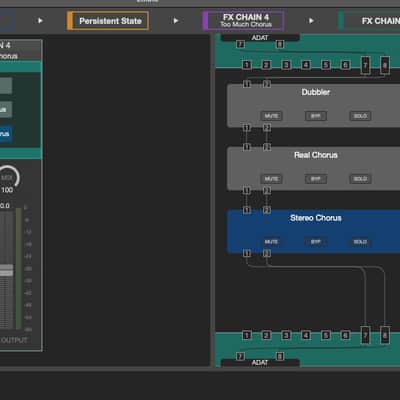Viewport: 400px width, 400px height.
Task: Mute the Stereo Chorus block
Action: pyautogui.click(x=271, y=242)
